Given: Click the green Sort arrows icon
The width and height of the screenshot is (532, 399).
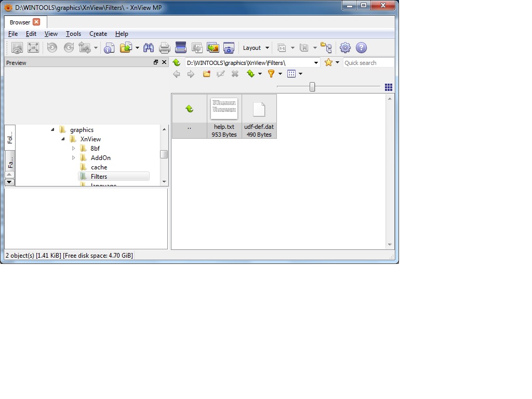Looking at the screenshot, I should click(251, 74).
